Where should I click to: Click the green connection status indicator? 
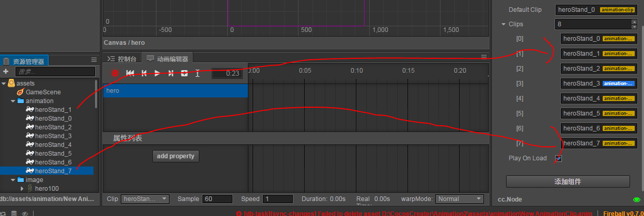(x=636, y=199)
